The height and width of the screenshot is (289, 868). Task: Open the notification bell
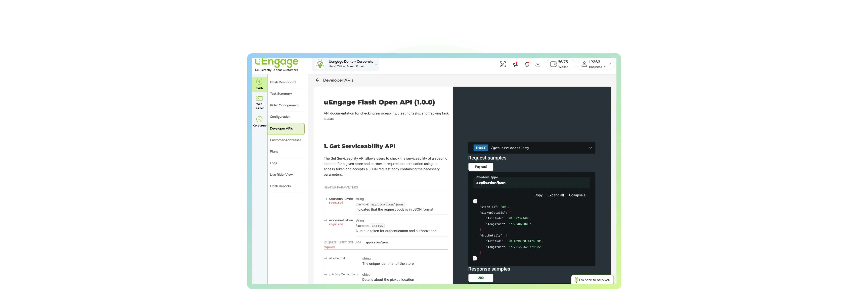[527, 64]
